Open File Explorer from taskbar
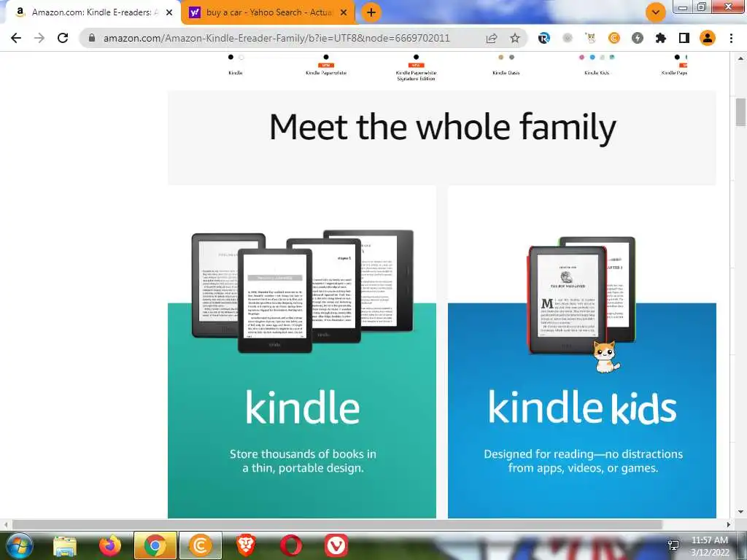This screenshot has height=560, width=747. 65,545
